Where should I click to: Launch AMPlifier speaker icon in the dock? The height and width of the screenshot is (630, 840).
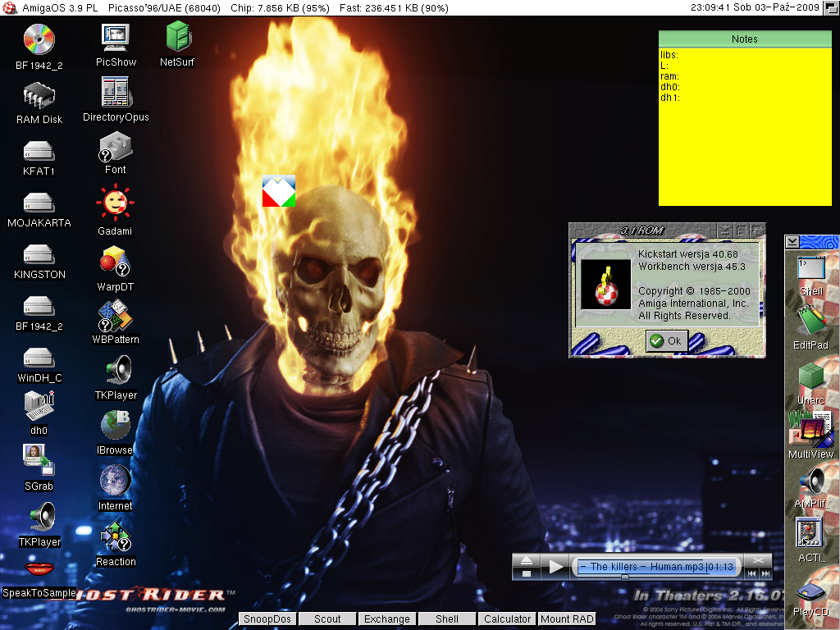click(811, 481)
